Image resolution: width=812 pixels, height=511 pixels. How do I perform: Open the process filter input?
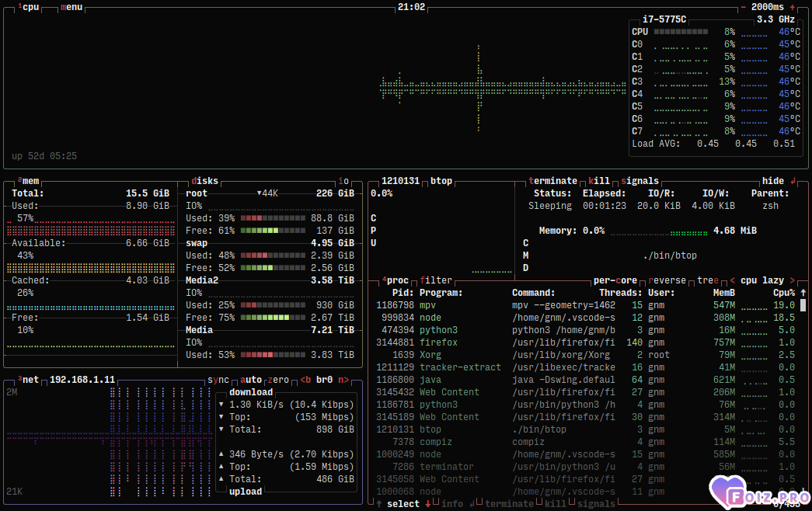436,280
